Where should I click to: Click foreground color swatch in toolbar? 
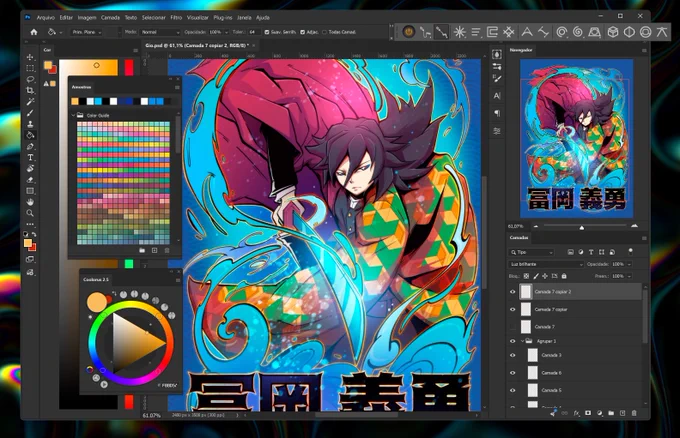[28, 243]
